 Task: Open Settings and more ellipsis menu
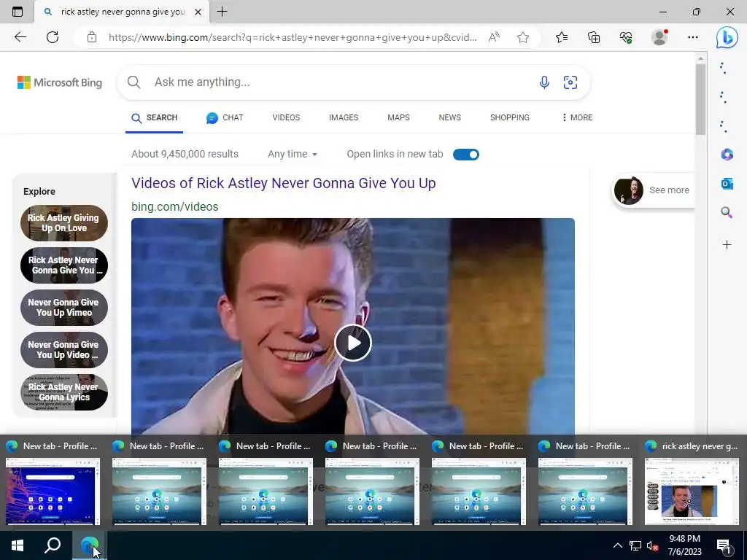(693, 37)
